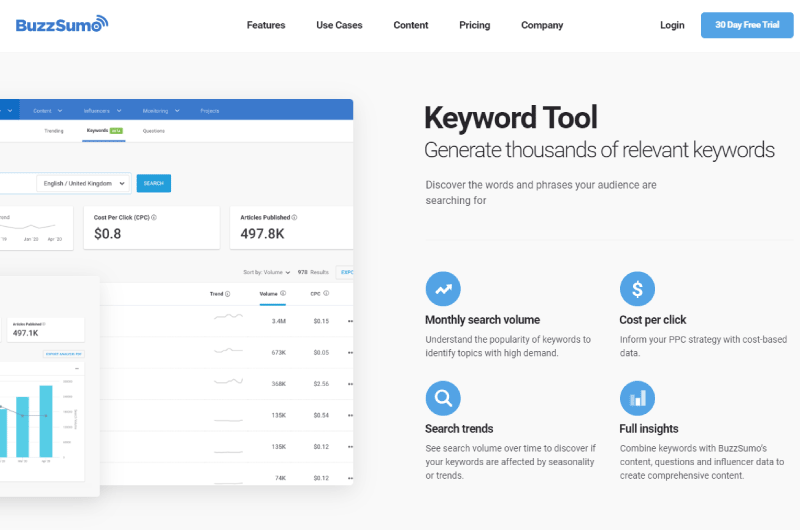The height and width of the screenshot is (530, 800).
Task: Click the $0.8 cost per click value
Action: coord(108,234)
